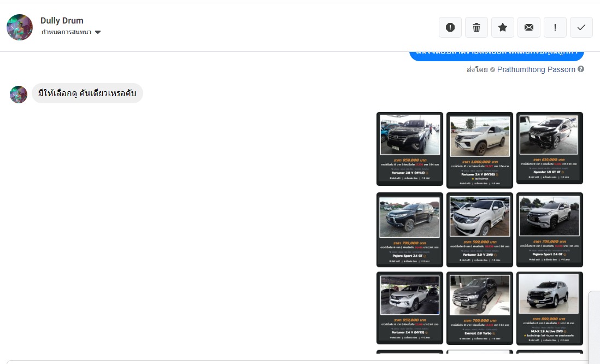Screen dimensions: 600x364
Task: Open the Xpander 1.5 GT AT card
Action: [550, 148]
